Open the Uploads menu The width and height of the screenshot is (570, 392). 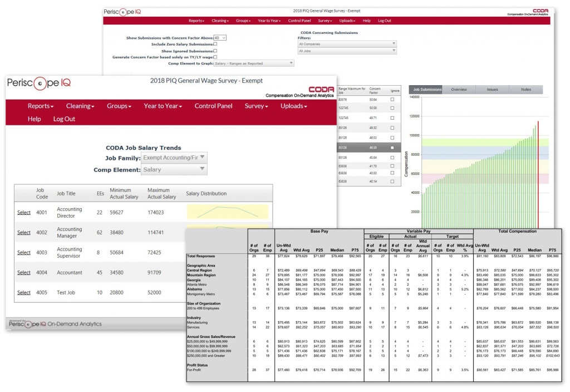pos(293,106)
